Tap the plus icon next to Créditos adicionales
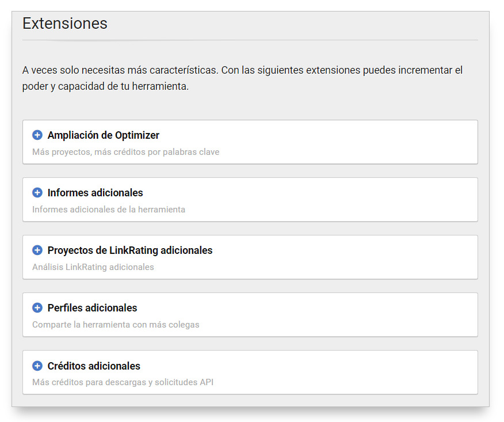The image size is (504, 422). point(37,366)
